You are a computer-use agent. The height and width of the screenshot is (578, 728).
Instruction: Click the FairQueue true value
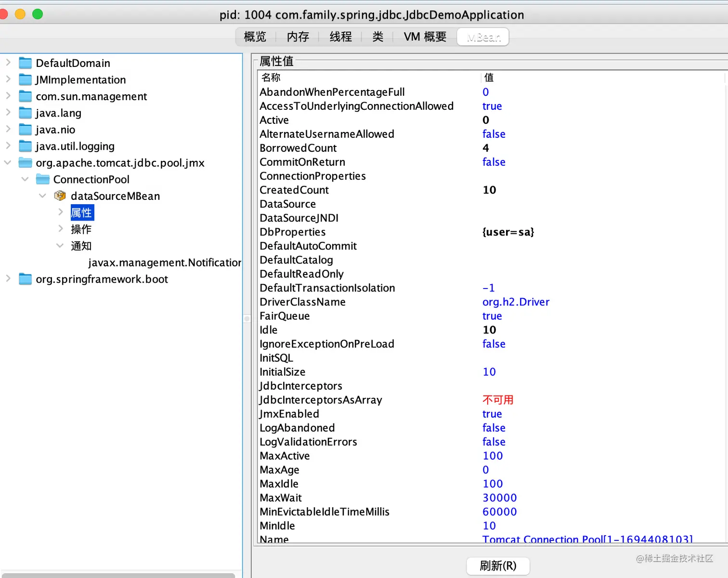click(x=492, y=315)
